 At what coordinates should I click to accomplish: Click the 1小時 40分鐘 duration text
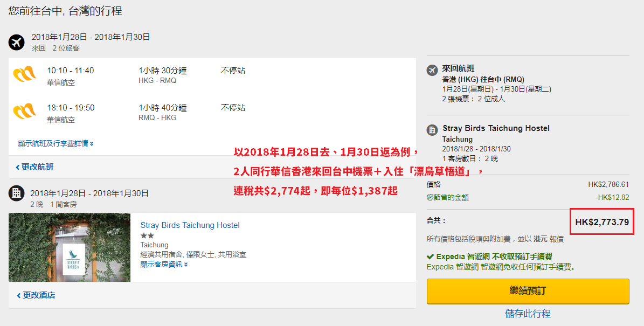163,108
